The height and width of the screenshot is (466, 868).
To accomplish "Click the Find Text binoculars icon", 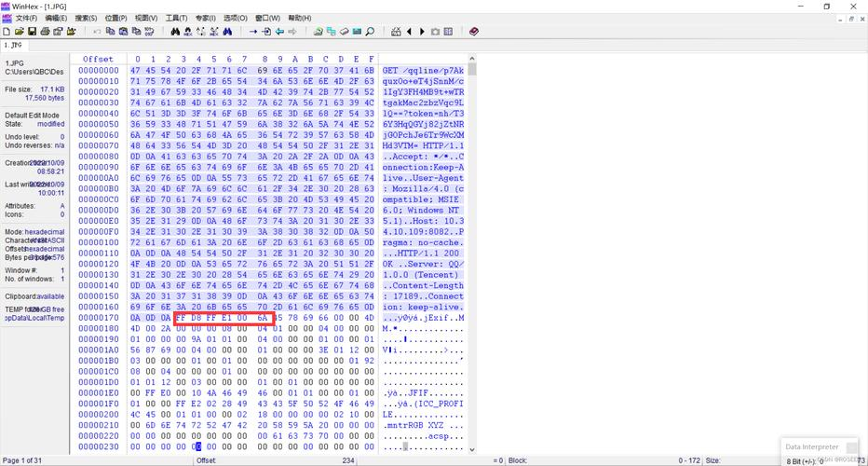I will click(175, 32).
